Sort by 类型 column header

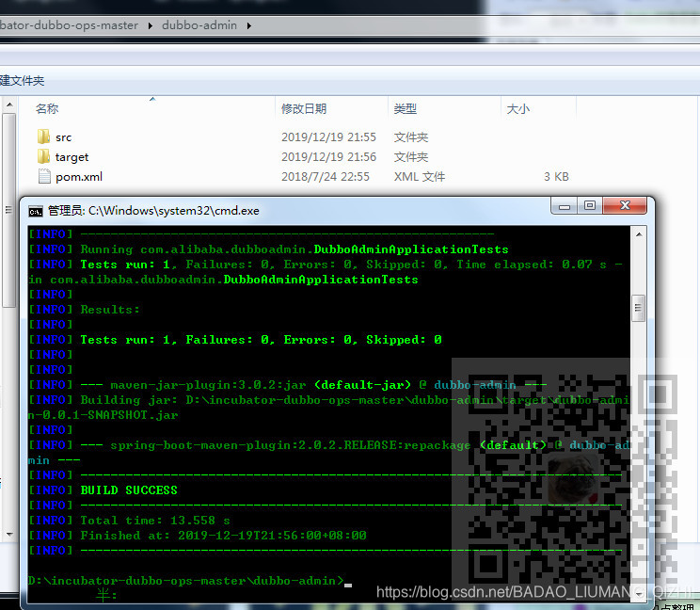click(x=405, y=109)
